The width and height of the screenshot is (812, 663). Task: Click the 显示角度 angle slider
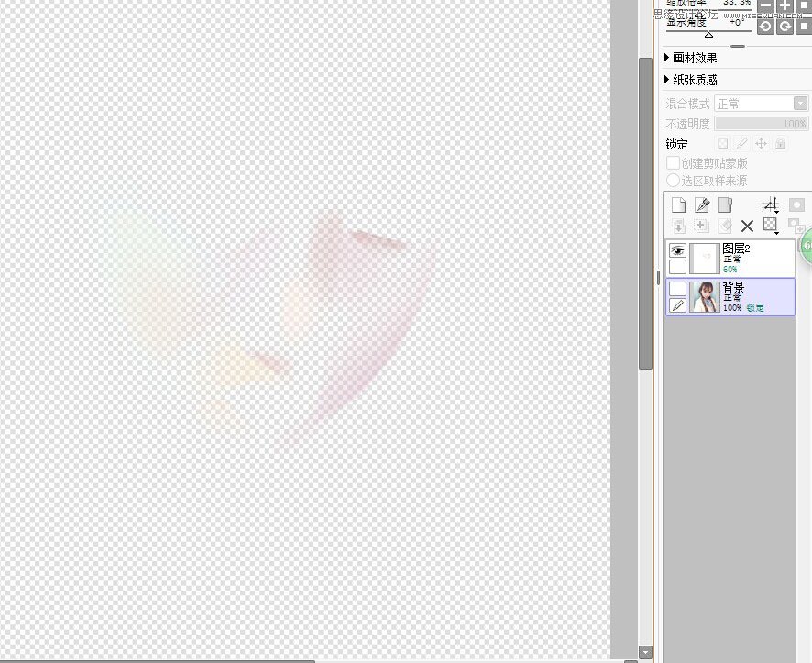708,32
